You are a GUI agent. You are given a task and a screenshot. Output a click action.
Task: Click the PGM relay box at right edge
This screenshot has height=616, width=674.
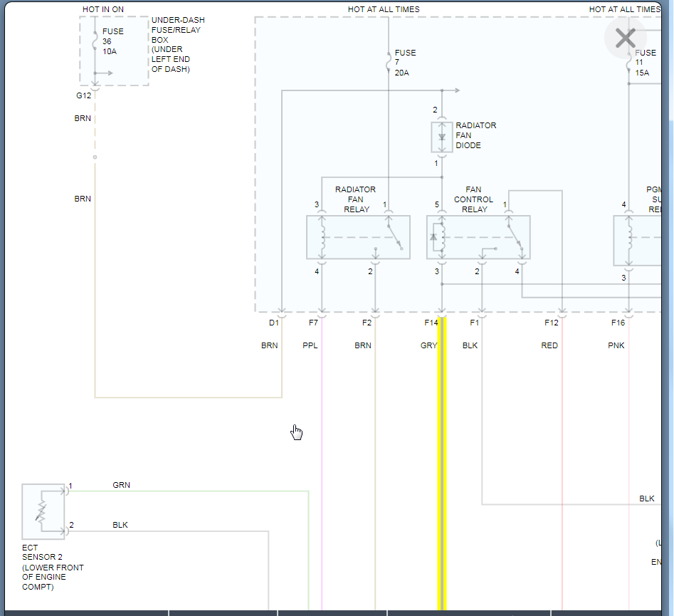(638, 241)
